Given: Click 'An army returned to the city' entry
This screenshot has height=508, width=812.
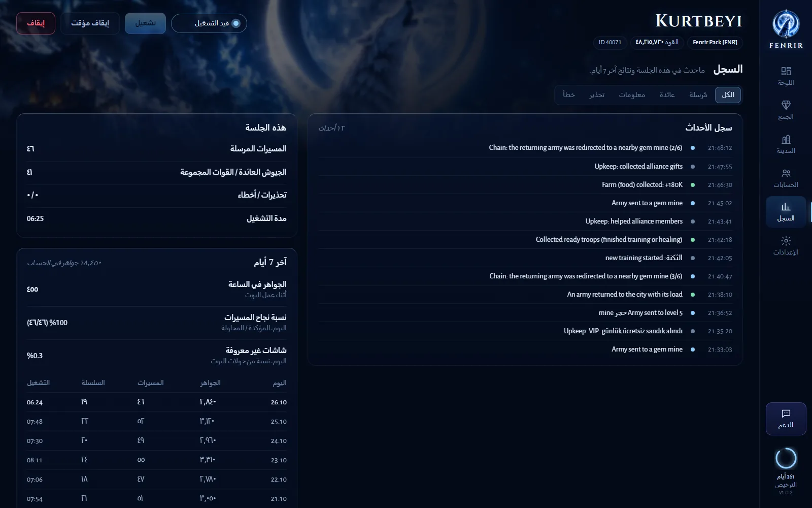Looking at the screenshot, I should pyautogui.click(x=525, y=295).
